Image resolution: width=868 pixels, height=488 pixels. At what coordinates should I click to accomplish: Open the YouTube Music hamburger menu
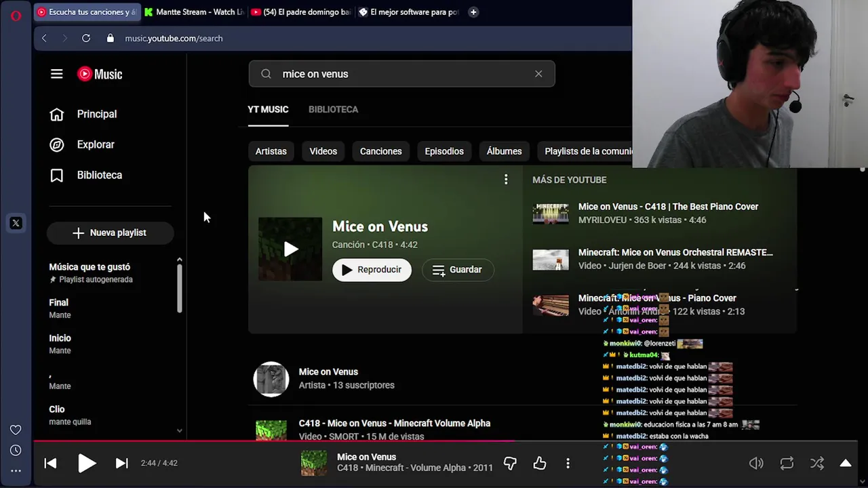click(x=56, y=74)
